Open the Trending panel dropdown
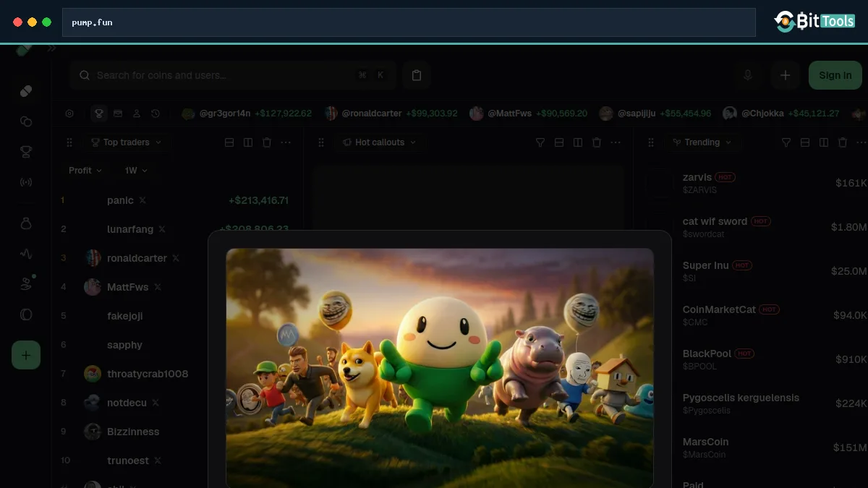The width and height of the screenshot is (868, 488). [x=701, y=142]
